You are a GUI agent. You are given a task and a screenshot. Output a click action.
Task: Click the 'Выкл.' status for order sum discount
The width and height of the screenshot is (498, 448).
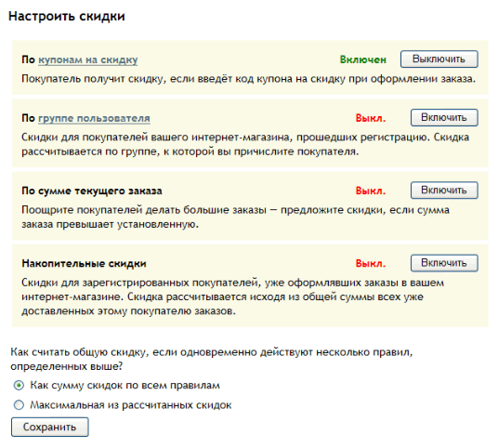[371, 191]
